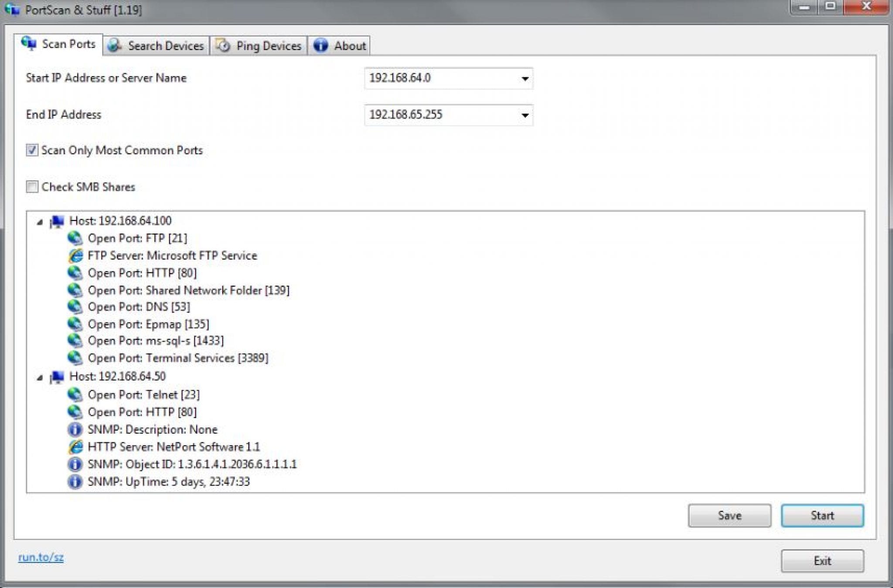This screenshot has width=893, height=588.
Task: Click the info icon beside SNMP UpTime entry
Action: (75, 482)
